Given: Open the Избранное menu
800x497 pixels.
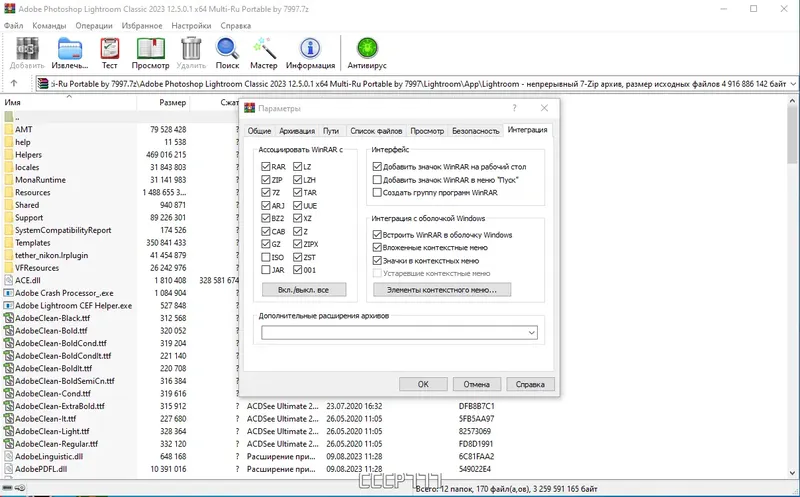Looking at the screenshot, I should (142, 26).
